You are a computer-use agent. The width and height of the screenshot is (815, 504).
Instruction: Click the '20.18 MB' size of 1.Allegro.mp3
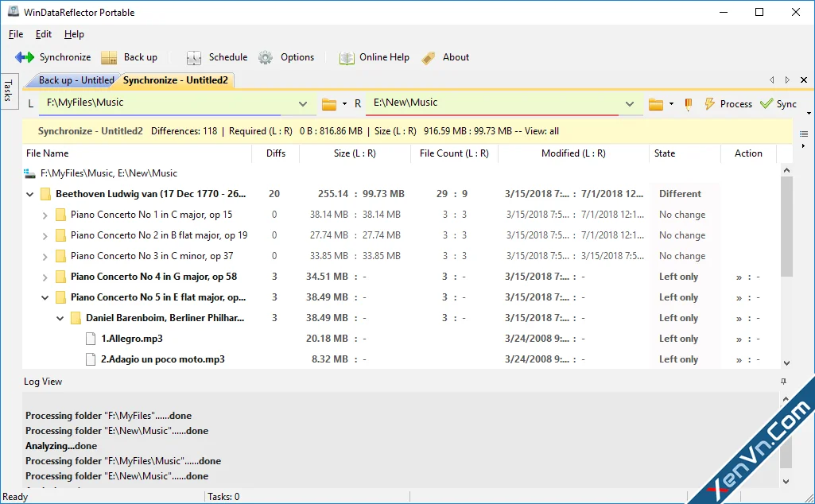327,339
